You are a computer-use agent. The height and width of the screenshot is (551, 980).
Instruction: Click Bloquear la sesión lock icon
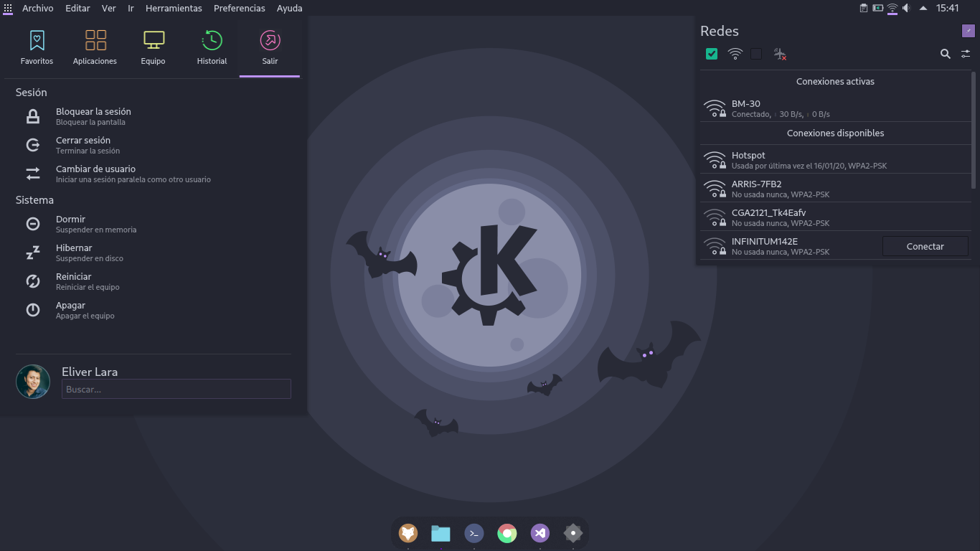(33, 116)
